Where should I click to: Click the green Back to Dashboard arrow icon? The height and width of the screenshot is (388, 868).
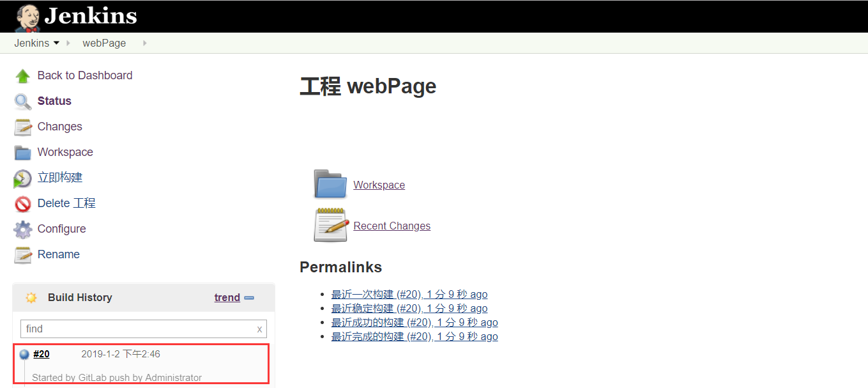(x=23, y=76)
